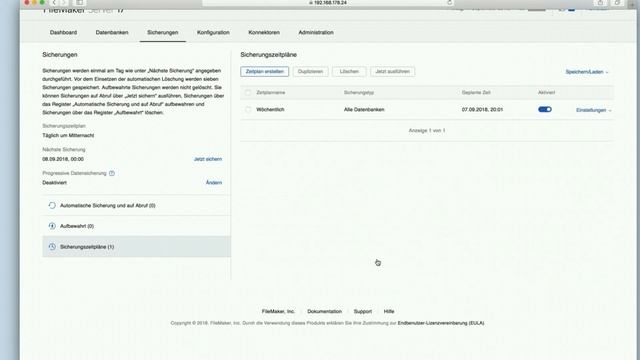Viewport: 640px width, 360px height.
Task: Go to the Konnektoren tab
Action: pyautogui.click(x=264, y=32)
